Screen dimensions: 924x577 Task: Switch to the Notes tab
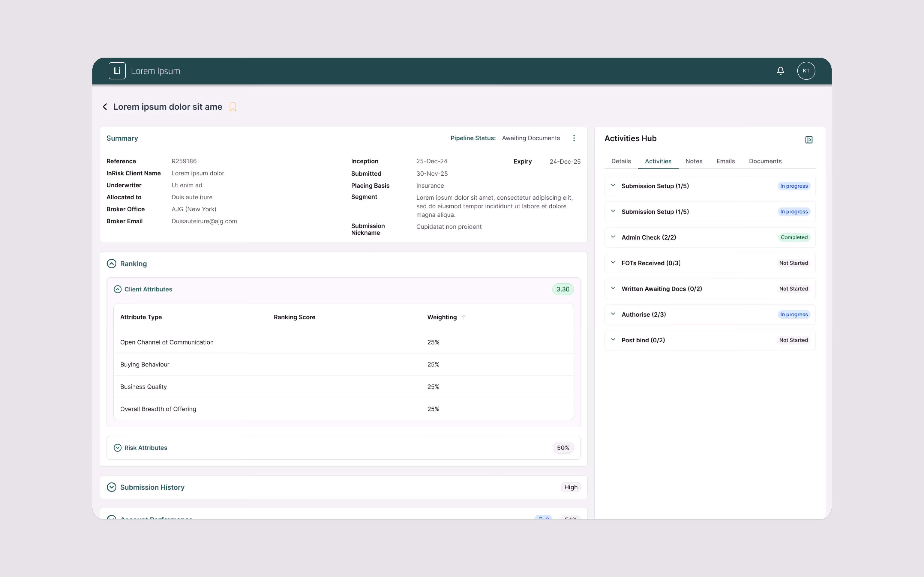(x=693, y=161)
